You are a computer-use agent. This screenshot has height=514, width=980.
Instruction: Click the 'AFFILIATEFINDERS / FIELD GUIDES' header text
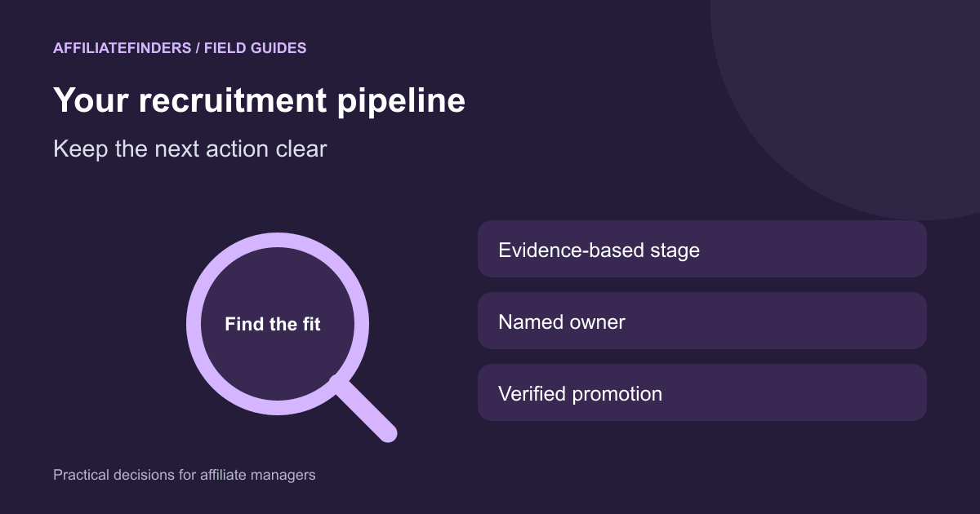tap(180, 48)
